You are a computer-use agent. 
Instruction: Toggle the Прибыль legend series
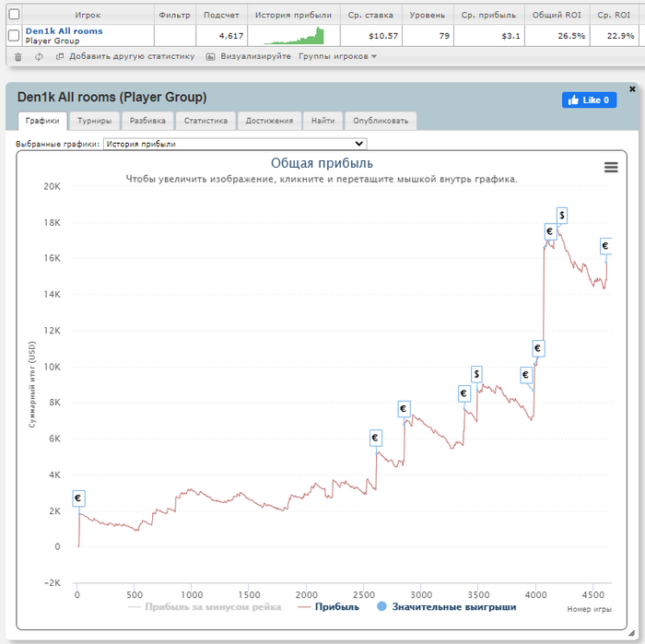point(329,607)
